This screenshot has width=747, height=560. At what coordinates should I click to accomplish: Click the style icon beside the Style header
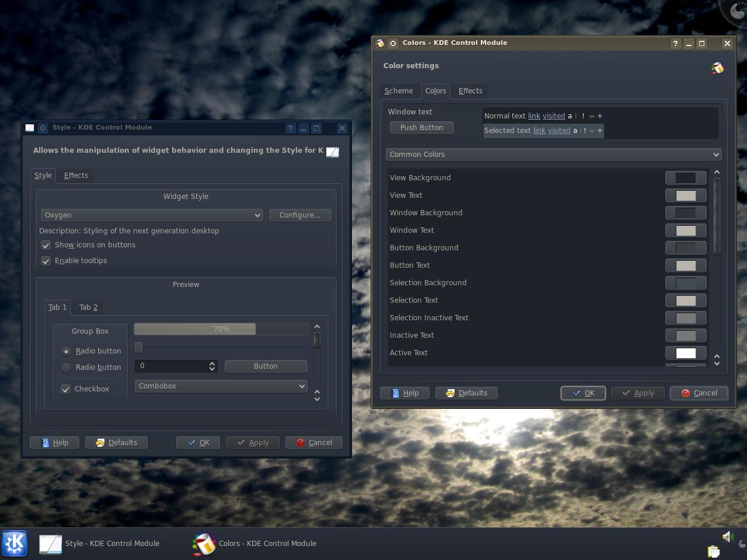332,152
